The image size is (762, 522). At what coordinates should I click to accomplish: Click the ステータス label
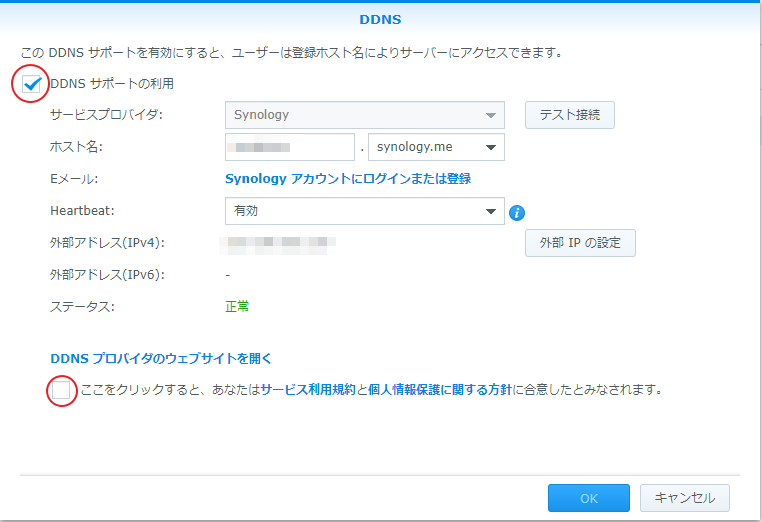(x=82, y=307)
